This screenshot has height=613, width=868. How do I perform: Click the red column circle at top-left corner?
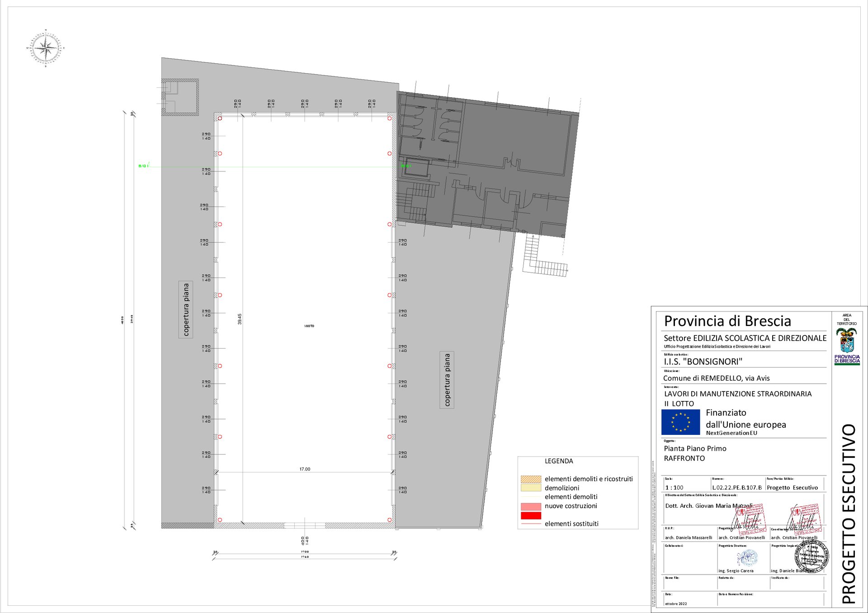(220, 118)
